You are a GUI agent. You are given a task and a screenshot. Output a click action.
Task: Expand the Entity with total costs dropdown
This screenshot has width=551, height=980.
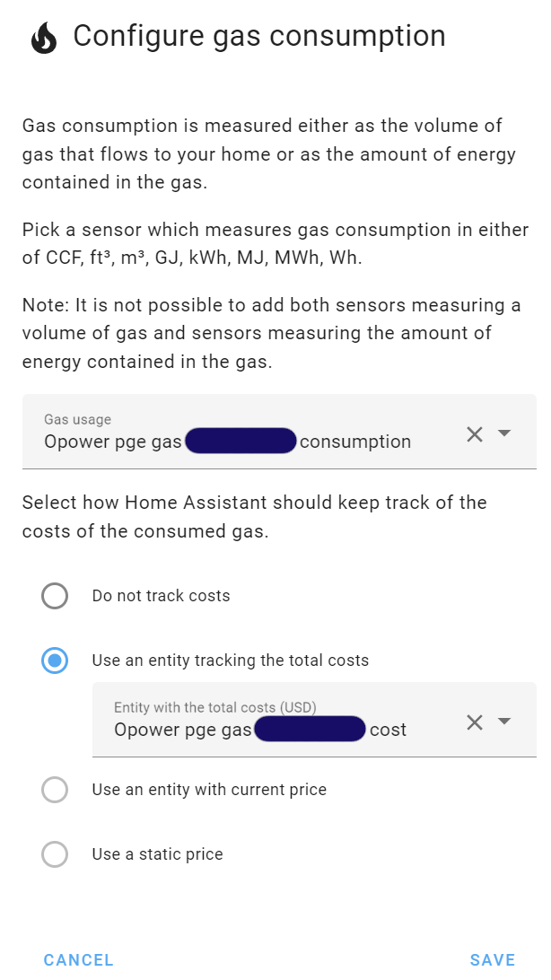pos(504,722)
